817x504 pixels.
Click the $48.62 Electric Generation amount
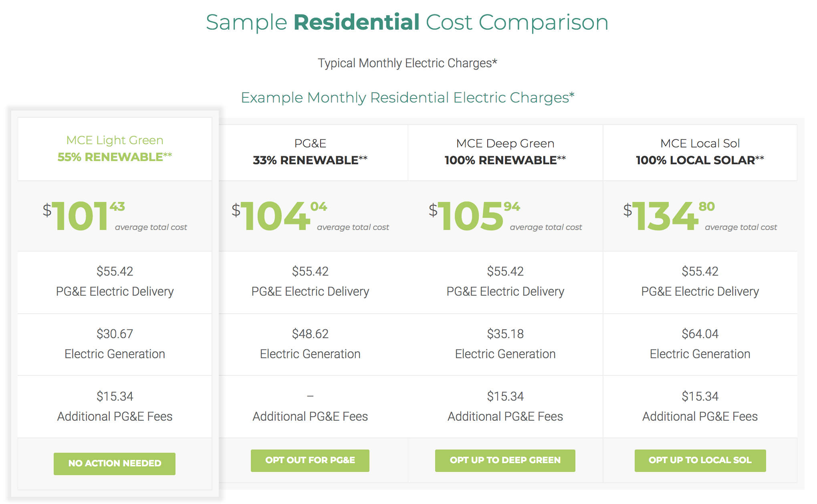pos(310,334)
